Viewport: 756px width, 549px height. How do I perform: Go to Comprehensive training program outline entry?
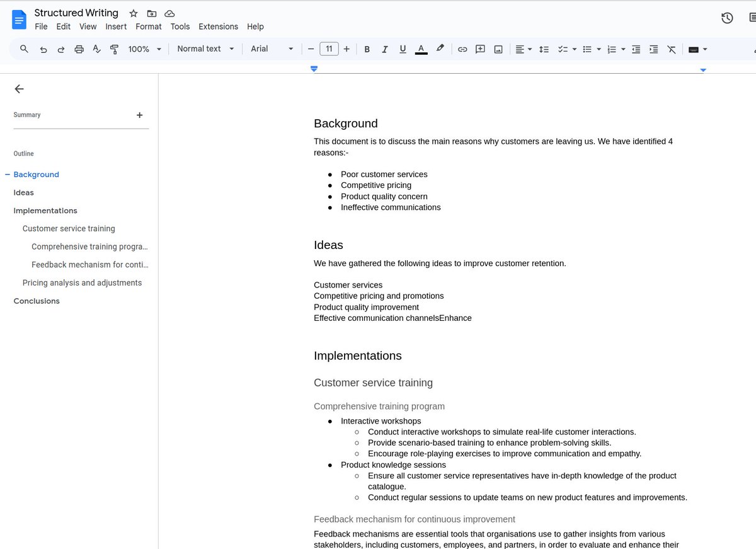tap(89, 246)
